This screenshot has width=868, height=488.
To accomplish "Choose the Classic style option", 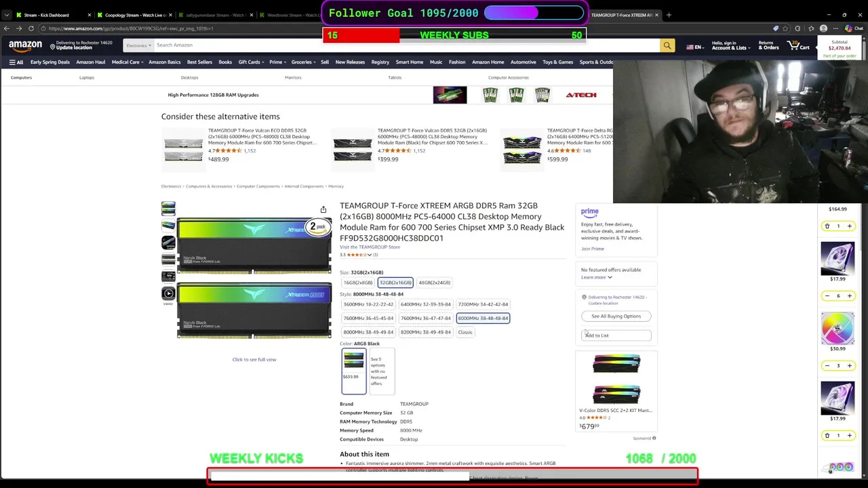I will pyautogui.click(x=465, y=332).
